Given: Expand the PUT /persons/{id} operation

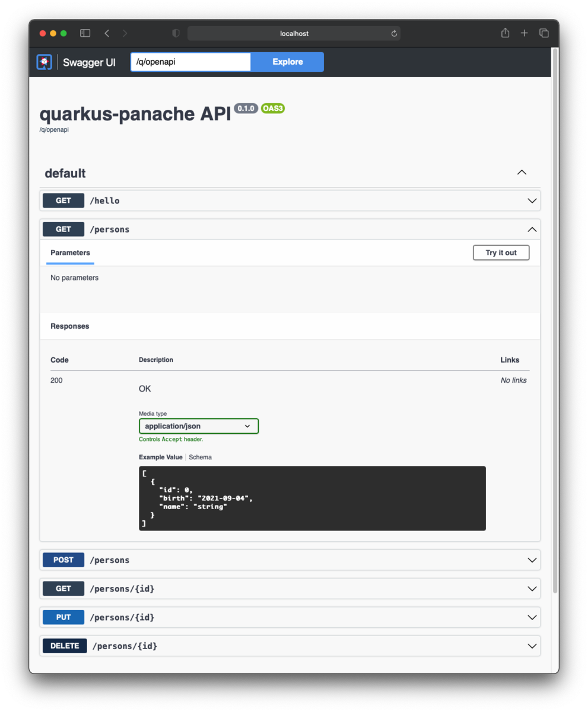Looking at the screenshot, I should coord(290,617).
